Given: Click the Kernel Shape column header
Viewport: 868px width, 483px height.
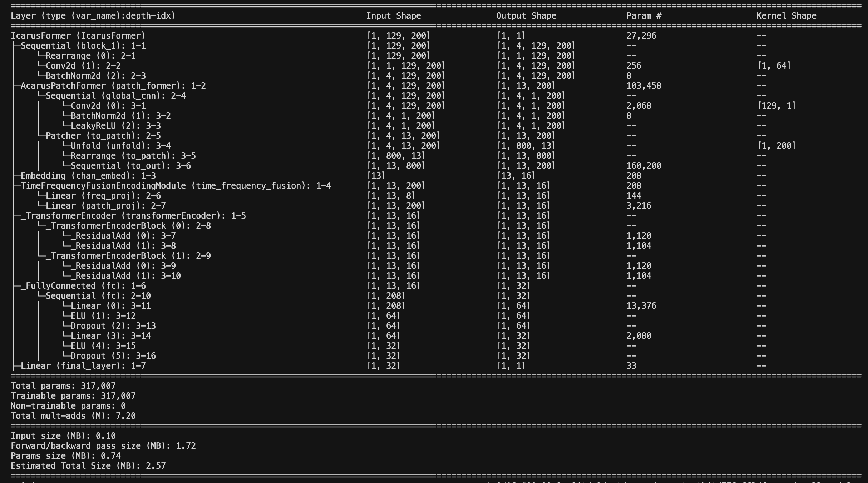Looking at the screenshot, I should click(x=786, y=16).
